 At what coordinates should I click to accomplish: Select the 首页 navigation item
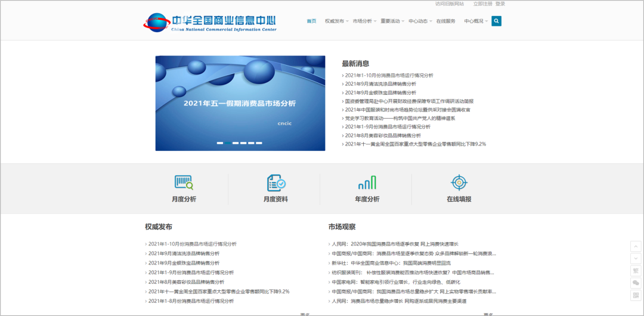tap(311, 21)
